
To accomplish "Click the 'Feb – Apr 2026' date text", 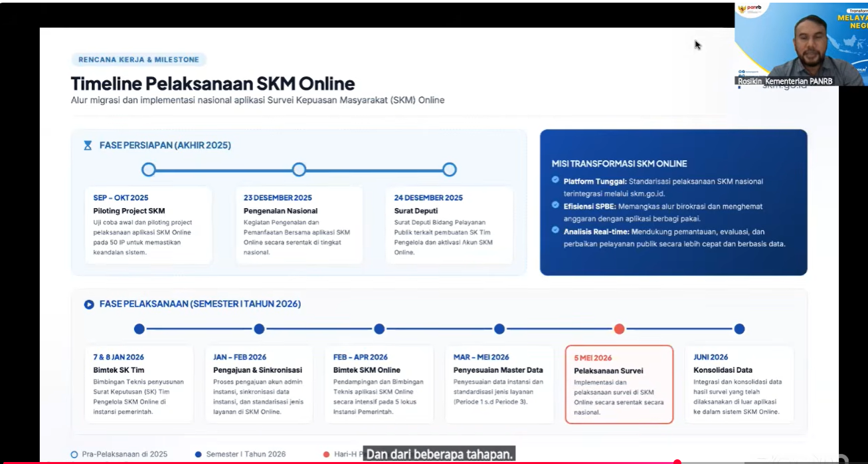I will (361, 357).
